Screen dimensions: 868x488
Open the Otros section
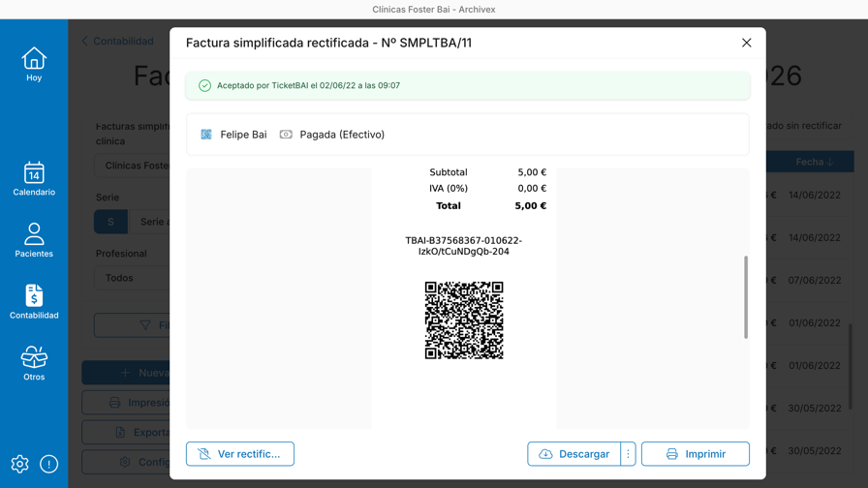point(34,363)
